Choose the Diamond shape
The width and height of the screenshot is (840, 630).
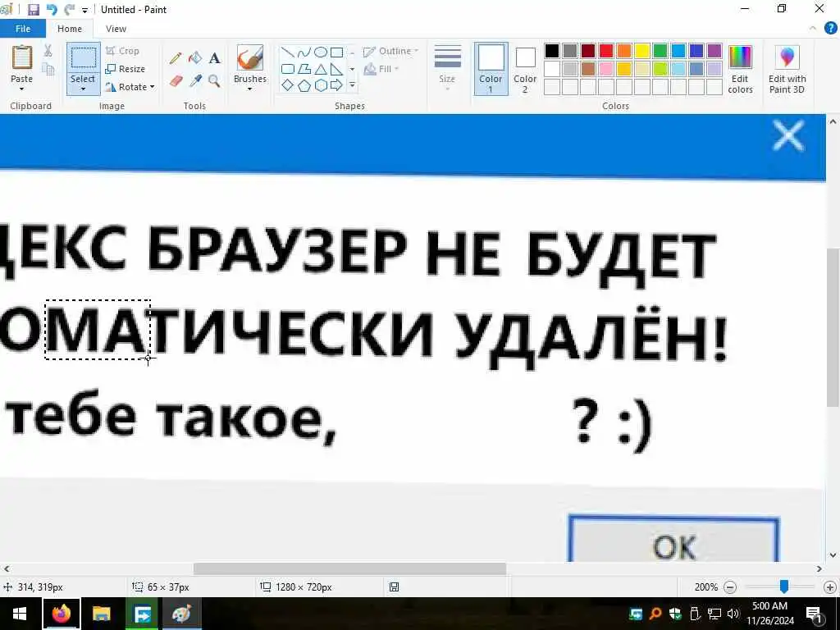(x=288, y=85)
